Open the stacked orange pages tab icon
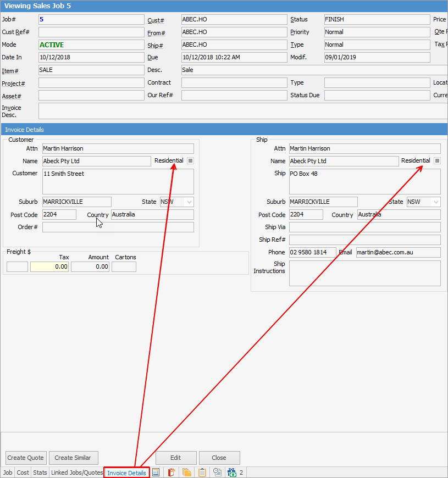 pyautogui.click(x=187, y=472)
